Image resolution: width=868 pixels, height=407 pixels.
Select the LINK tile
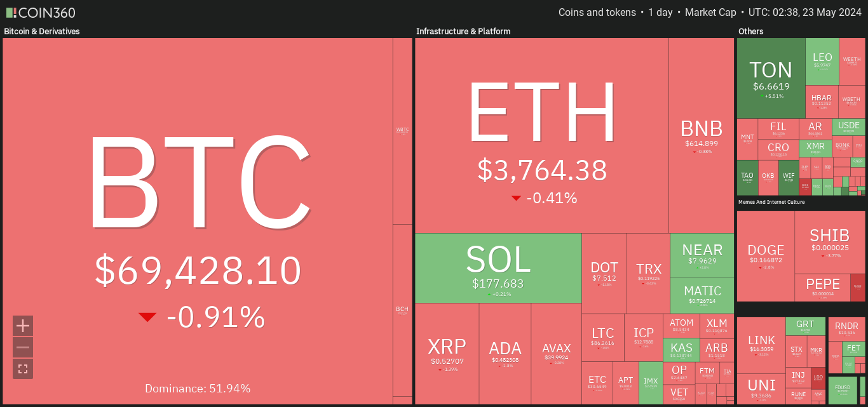tap(761, 345)
